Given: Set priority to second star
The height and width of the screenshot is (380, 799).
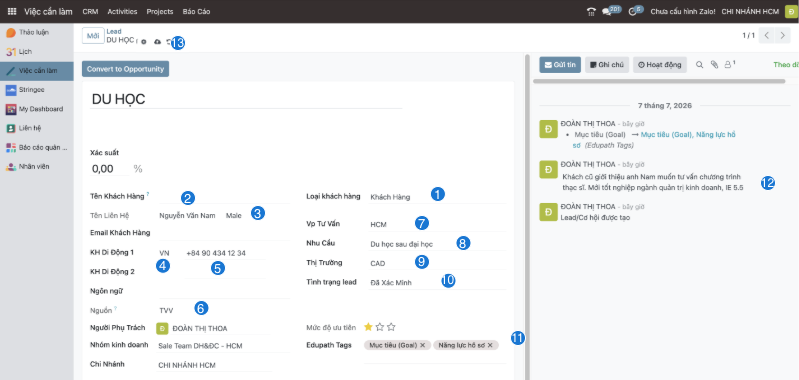Looking at the screenshot, I should pyautogui.click(x=380, y=327).
